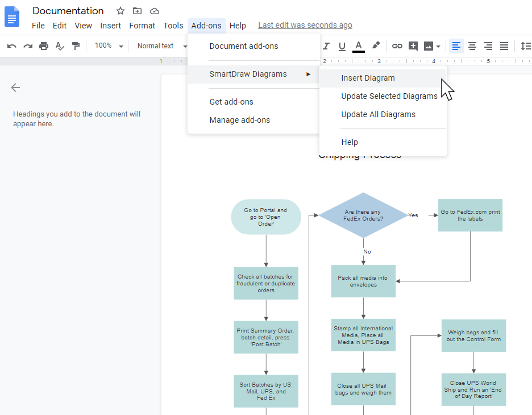Viewport: 532px width, 415px height.
Task: Open the line spacing options
Action: 526,46
